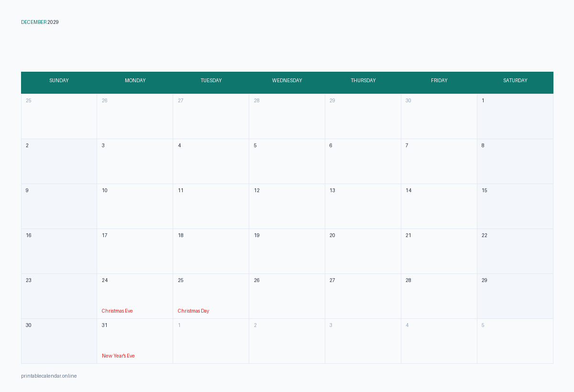Viewport: 574px width, 392px height.
Task: Select the date cell numbered 19
Action: click(x=287, y=251)
